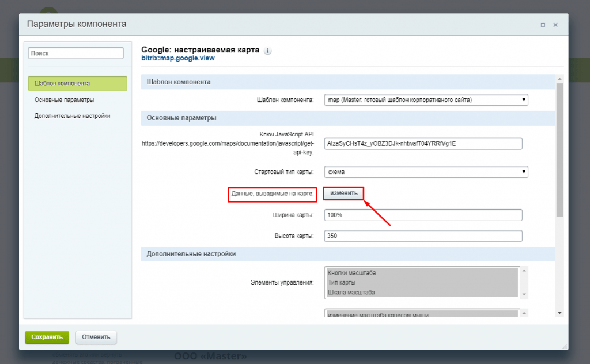This screenshot has width=590, height=364.
Task: Select 'Шаблон компонента' in the left sidebar
Action: [x=77, y=83]
